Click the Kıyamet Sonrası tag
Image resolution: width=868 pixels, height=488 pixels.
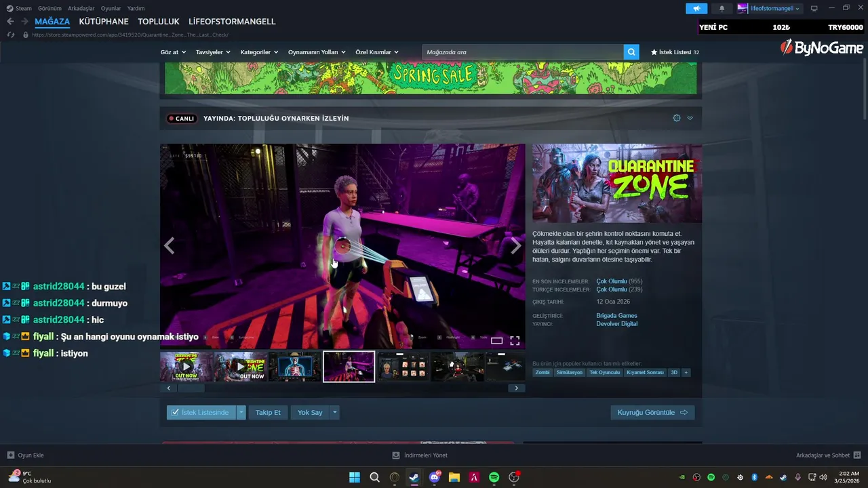pos(646,372)
